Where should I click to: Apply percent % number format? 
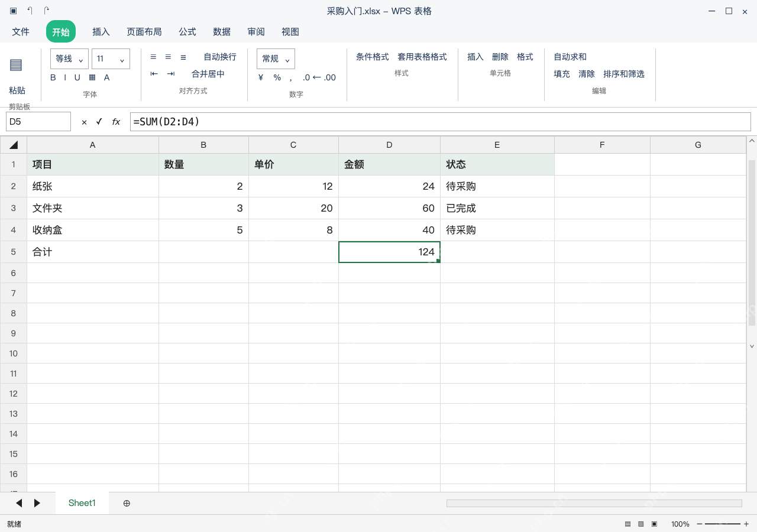click(277, 77)
